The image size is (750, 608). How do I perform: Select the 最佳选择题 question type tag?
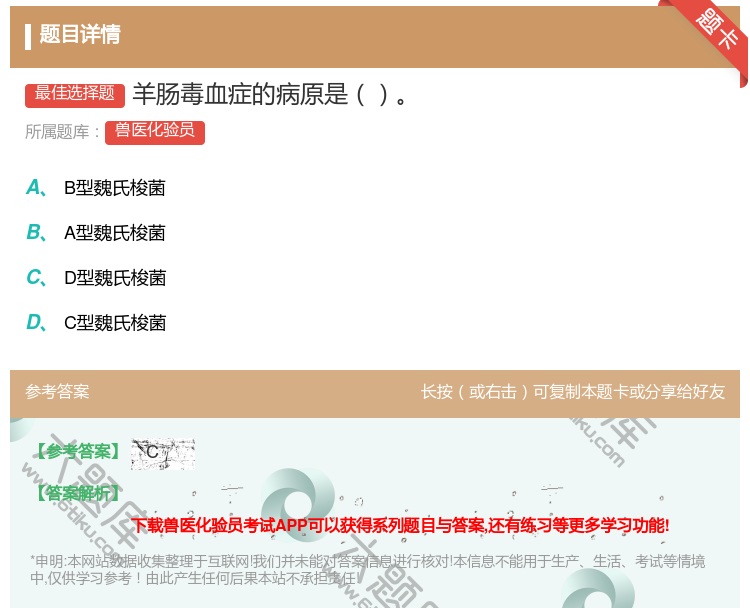75,95
